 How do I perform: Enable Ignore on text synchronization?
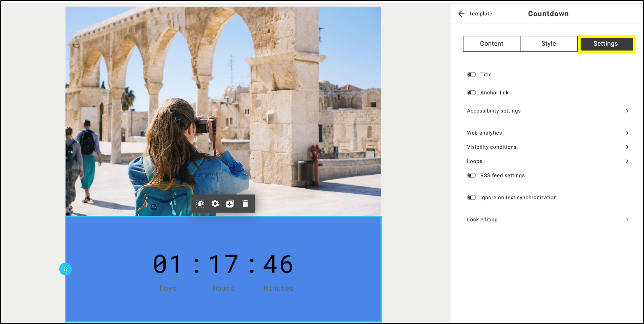coord(471,198)
